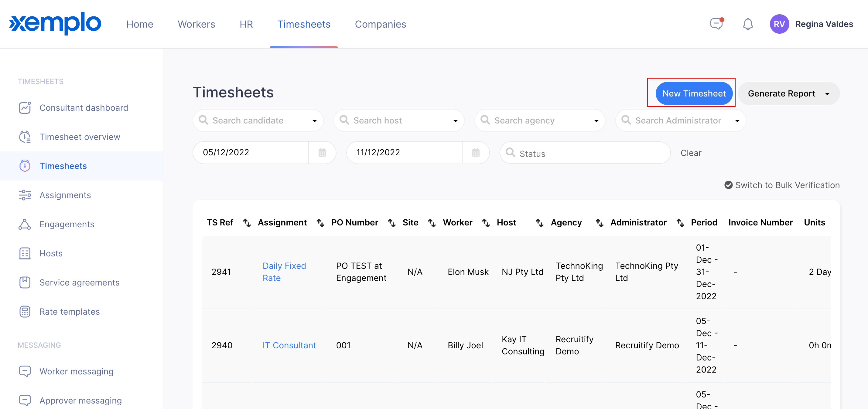The image size is (868, 409).
Task: Edit the 11/12/2022 end date field
Action: click(405, 153)
